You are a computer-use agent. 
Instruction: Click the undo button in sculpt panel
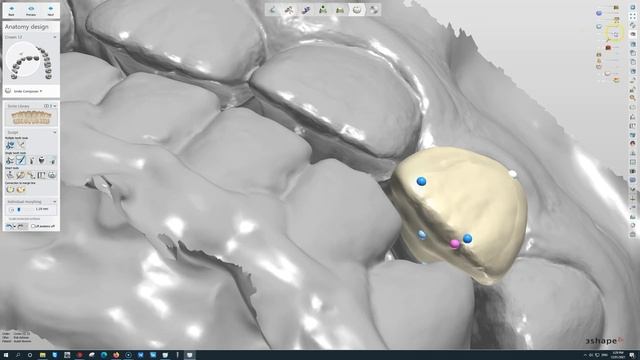[9, 226]
